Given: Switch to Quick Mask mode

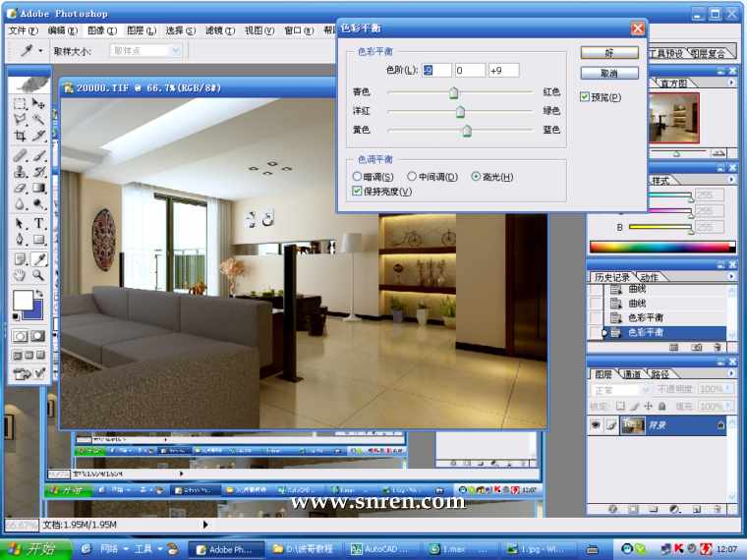Looking at the screenshot, I should point(38,336).
